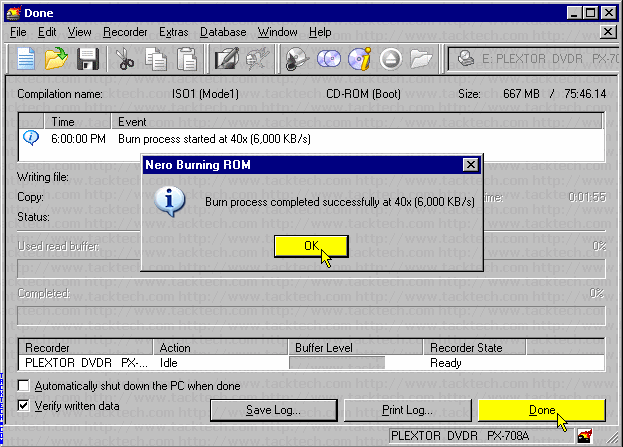
Task: Open the CD Info disc icon
Action: point(360,59)
